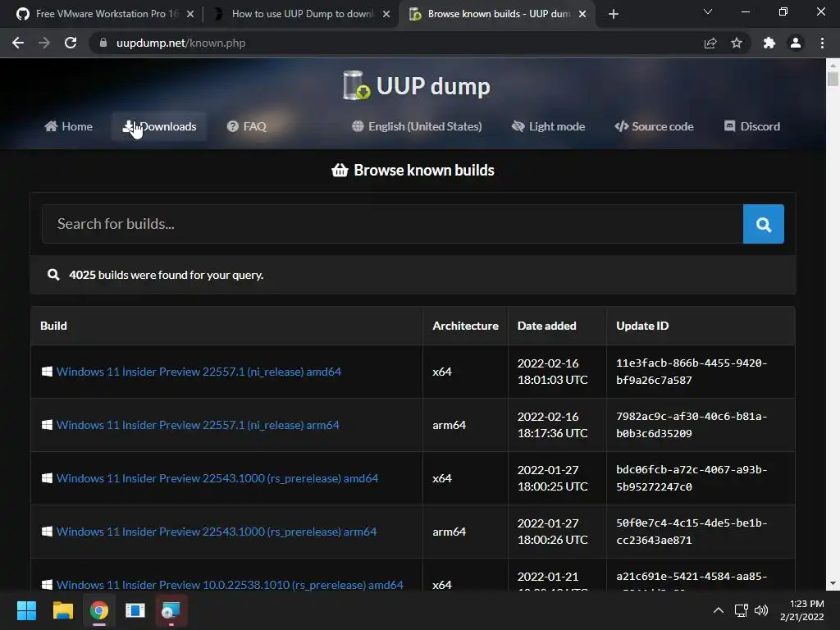
Task: Click the page vertical scrollbar thumb
Action: [x=832, y=78]
